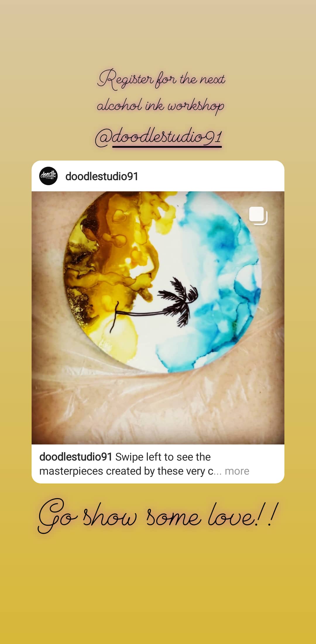Screen dimensions: 316x644
Task: Open the @doodlestudio91 mention link
Action: click(x=158, y=137)
